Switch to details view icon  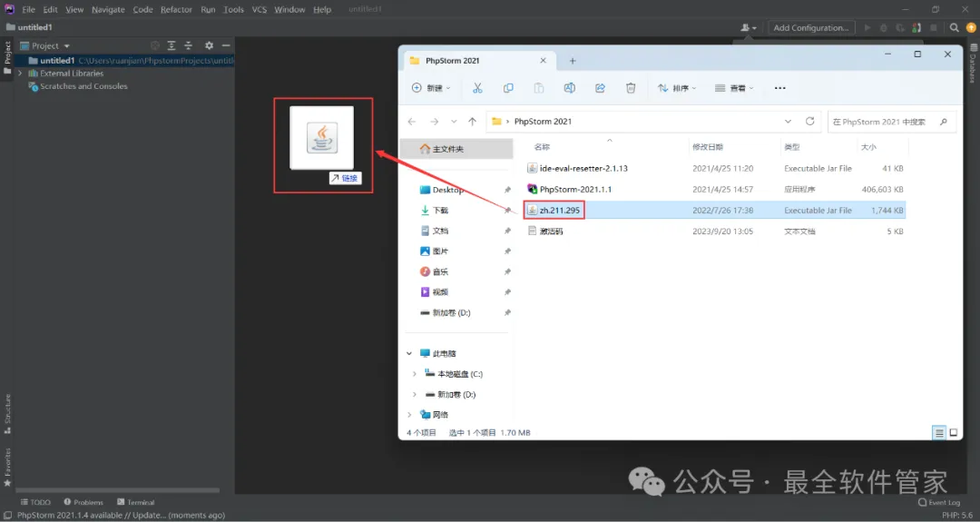[x=939, y=433]
